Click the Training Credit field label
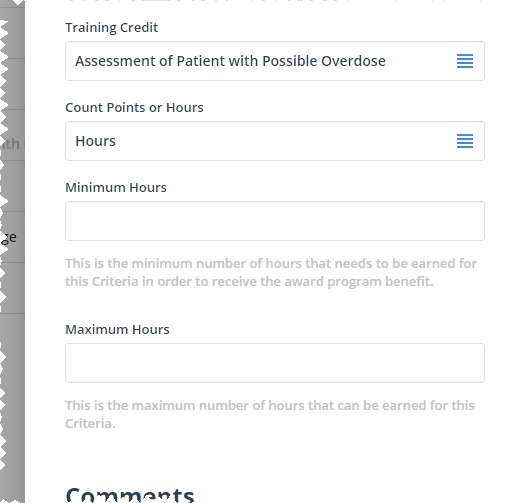The height and width of the screenshot is (503, 525). point(111,27)
